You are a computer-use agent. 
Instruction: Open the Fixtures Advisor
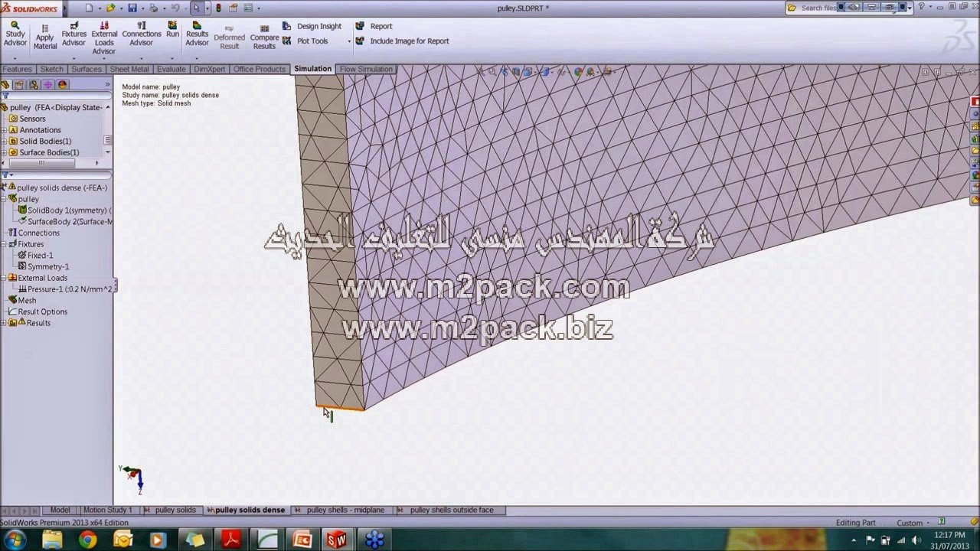click(x=74, y=34)
